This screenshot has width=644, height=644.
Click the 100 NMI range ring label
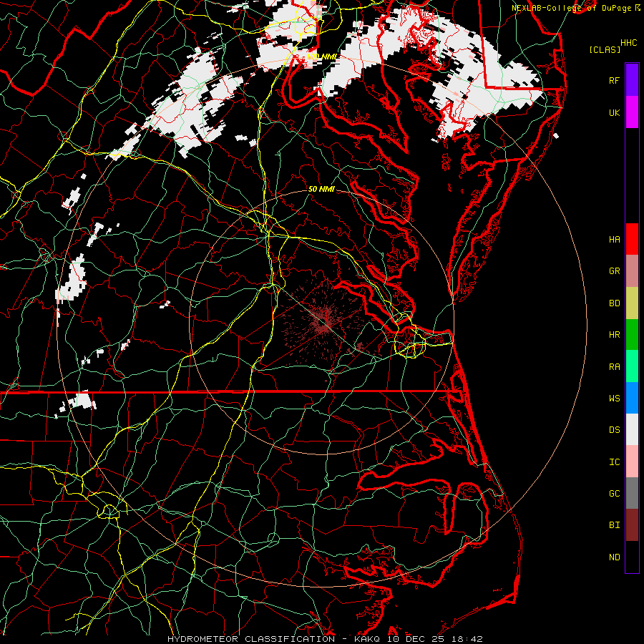click(x=321, y=57)
